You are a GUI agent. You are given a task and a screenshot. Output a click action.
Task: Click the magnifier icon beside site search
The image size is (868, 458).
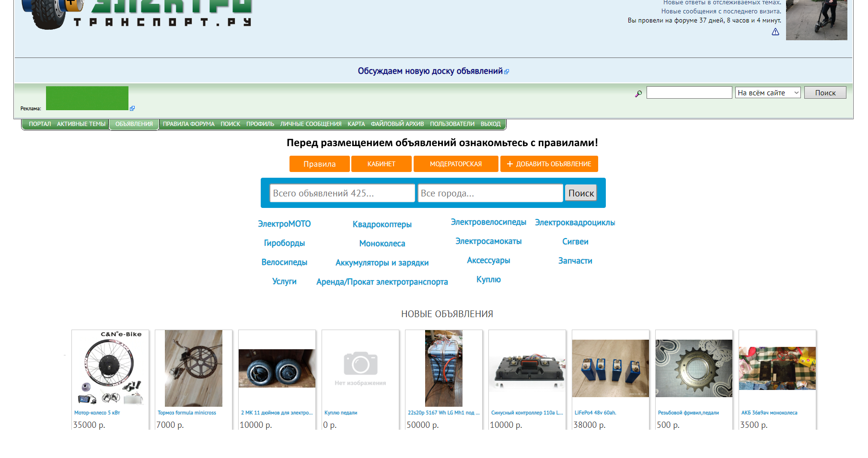pos(638,94)
